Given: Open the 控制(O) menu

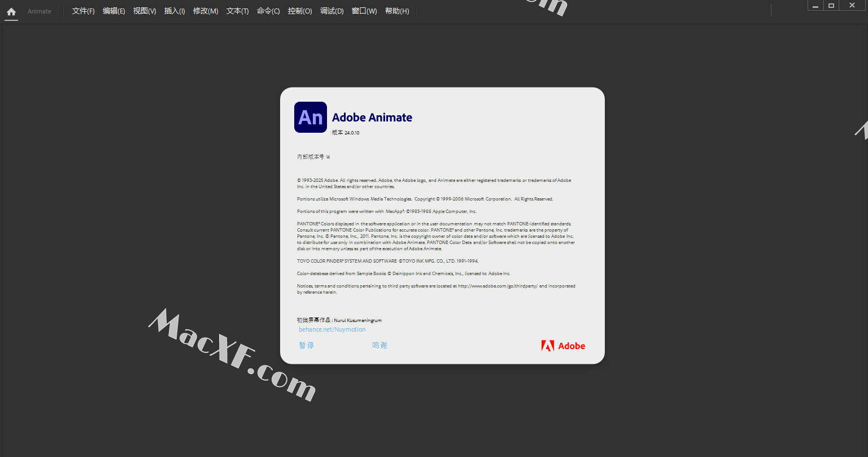Looking at the screenshot, I should click(300, 11).
